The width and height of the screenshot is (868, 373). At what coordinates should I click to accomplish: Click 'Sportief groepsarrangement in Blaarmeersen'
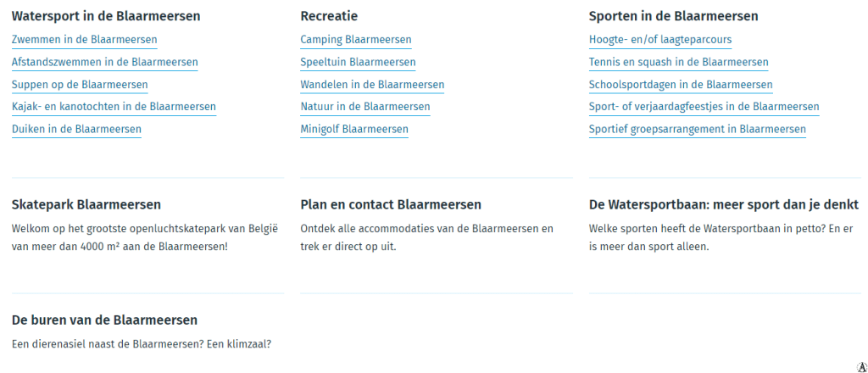point(697,130)
